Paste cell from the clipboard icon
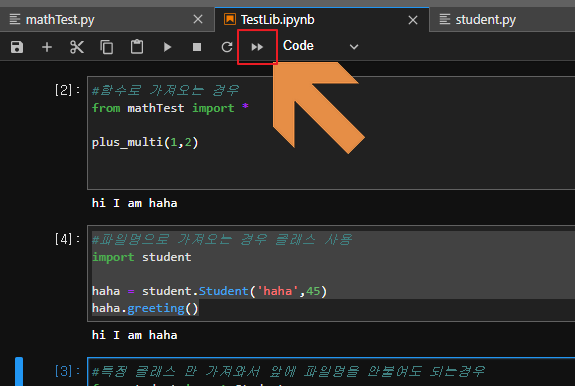The height and width of the screenshot is (386, 575). (x=137, y=47)
